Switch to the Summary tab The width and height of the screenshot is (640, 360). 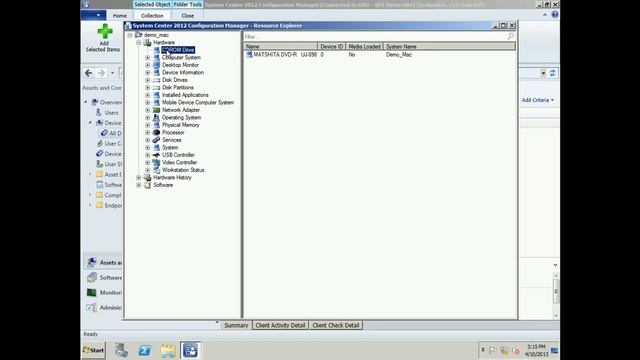coord(236,325)
